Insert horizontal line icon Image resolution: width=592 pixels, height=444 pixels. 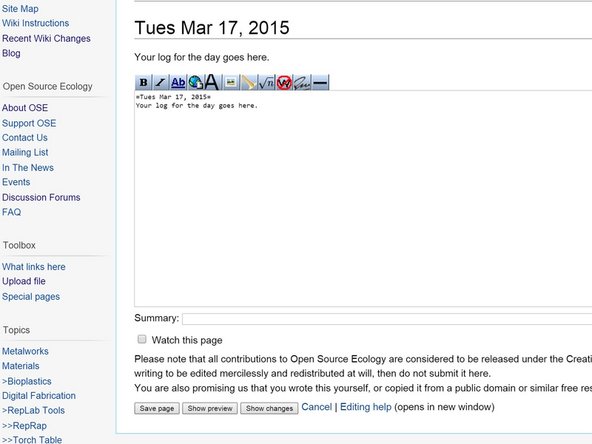pos(320,82)
